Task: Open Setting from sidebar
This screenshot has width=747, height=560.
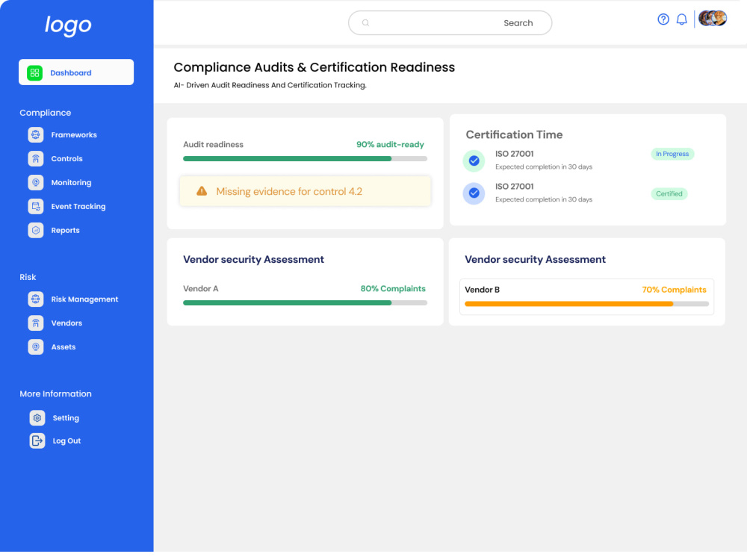Action: click(x=66, y=417)
